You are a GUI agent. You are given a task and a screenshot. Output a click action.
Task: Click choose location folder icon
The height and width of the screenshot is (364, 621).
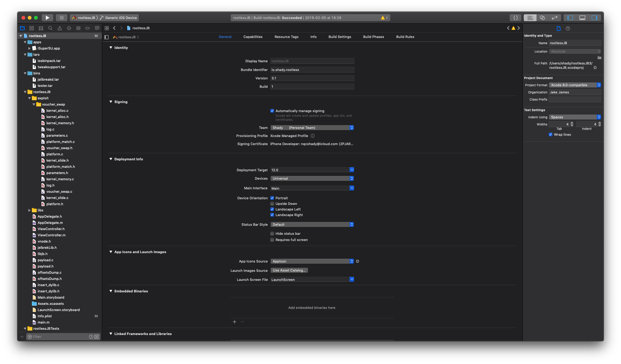pos(599,58)
